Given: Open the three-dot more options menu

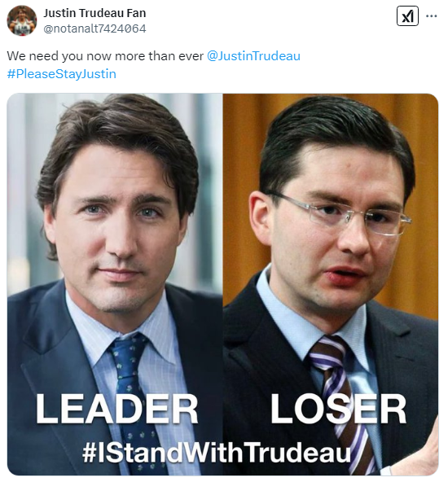Looking at the screenshot, I should click(432, 16).
